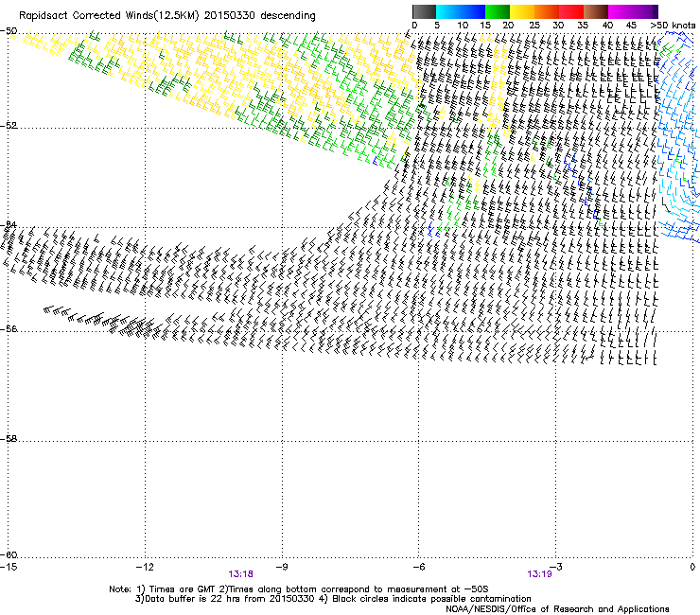Click the latitude label '-50'
Screen dimensions: 700x615
tap(9, 31)
